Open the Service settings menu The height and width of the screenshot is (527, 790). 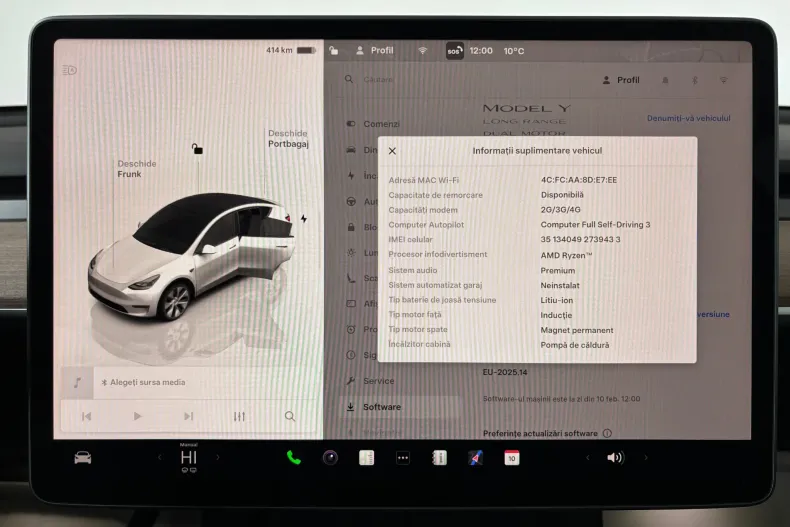[370, 381]
